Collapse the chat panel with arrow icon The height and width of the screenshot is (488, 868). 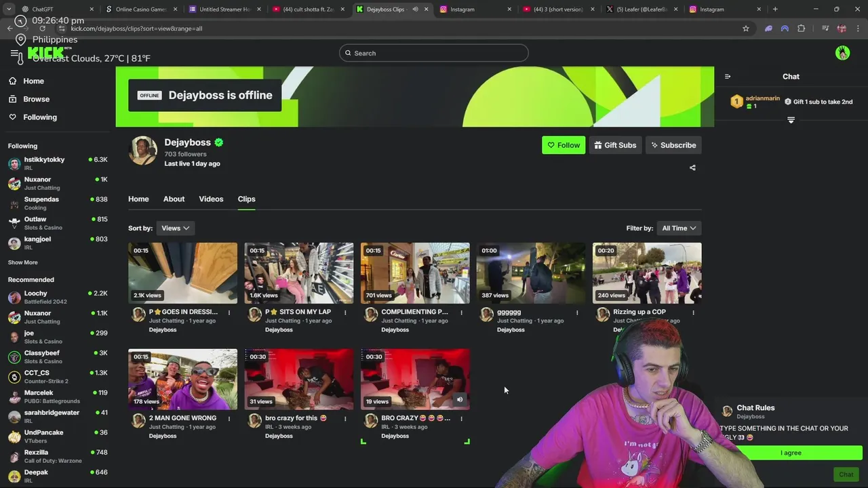(x=727, y=77)
